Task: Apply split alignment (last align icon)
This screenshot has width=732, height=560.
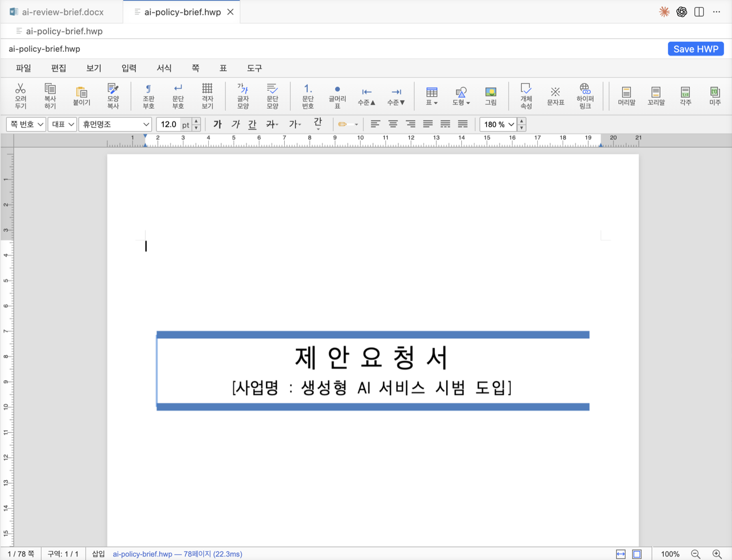Action: pos(462,124)
